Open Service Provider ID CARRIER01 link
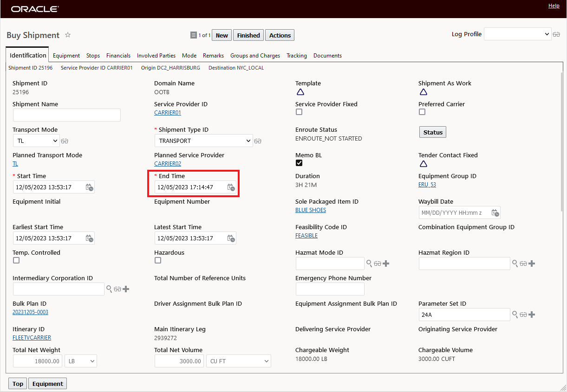Viewport: 567px width, 392px height. tap(168, 113)
